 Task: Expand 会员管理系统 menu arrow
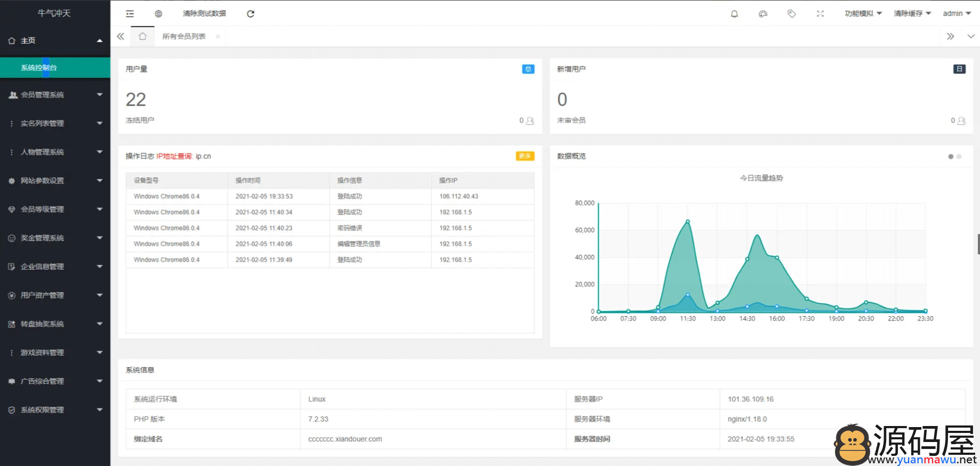coord(100,94)
